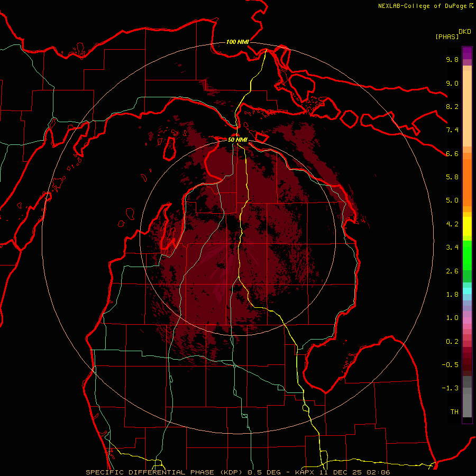Click the TH threshold label
This screenshot has width=476, height=476.
454,412
